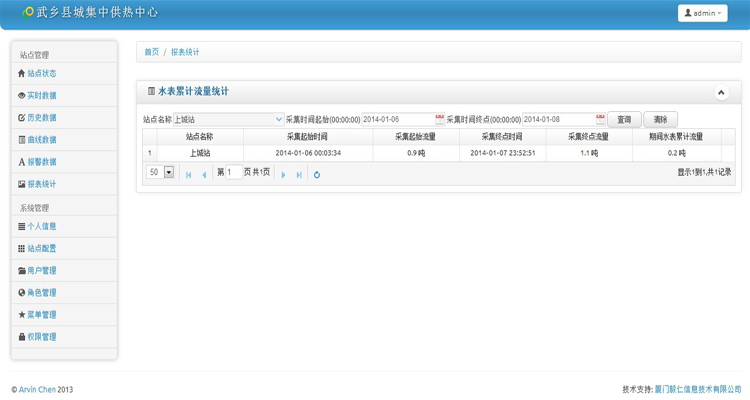Viewport: 750px width, 400px height.
Task: Collapse the 水表累计流量统计 panel
Action: click(x=721, y=92)
